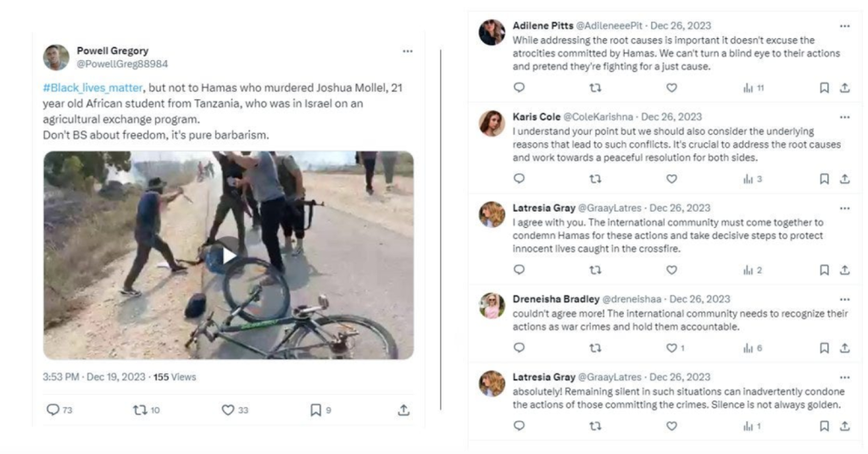Open Powell Gregory's profile avatar
This screenshot has height=454, width=868.
point(57,57)
